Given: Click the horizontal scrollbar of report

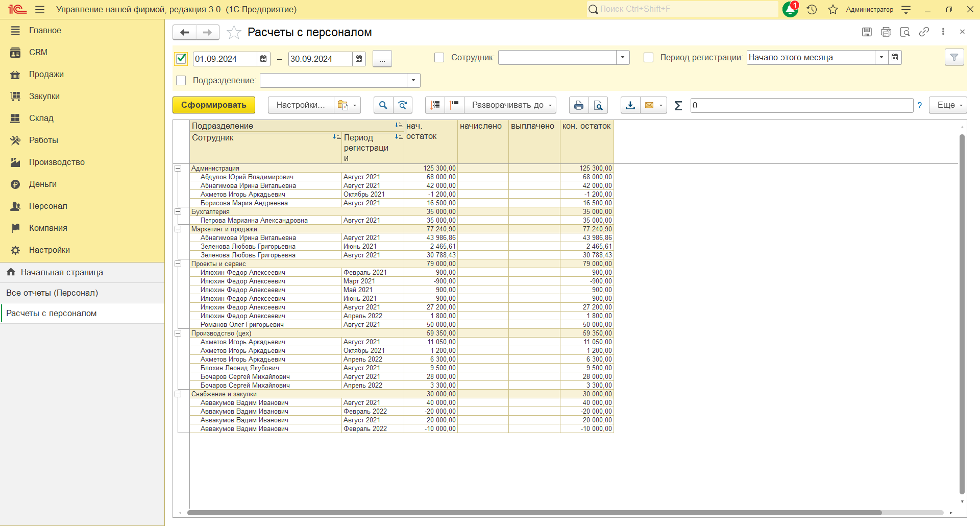Looking at the screenshot, I should pos(534,513).
